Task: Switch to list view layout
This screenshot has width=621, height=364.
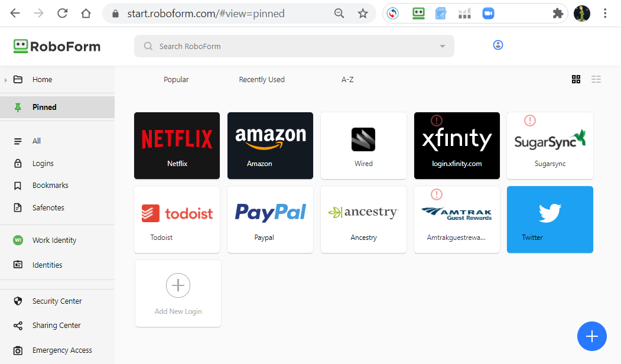Action: click(x=596, y=79)
